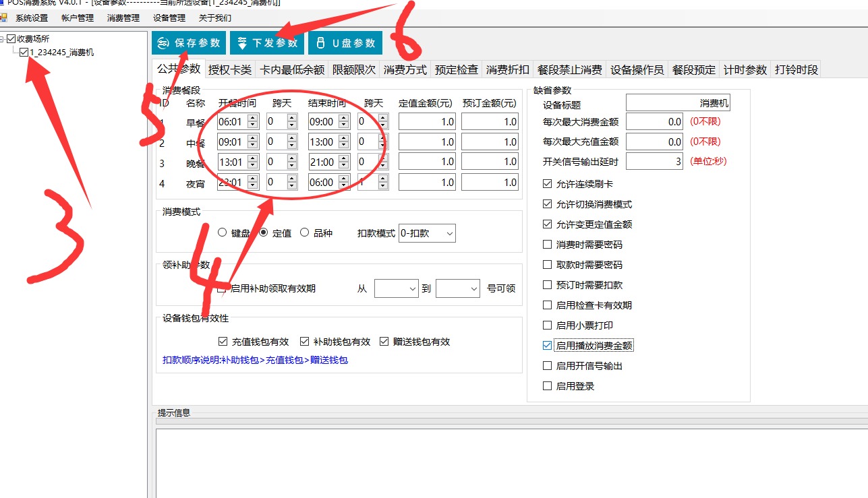
Task: Click the 设备标题 input field
Action: coord(677,102)
